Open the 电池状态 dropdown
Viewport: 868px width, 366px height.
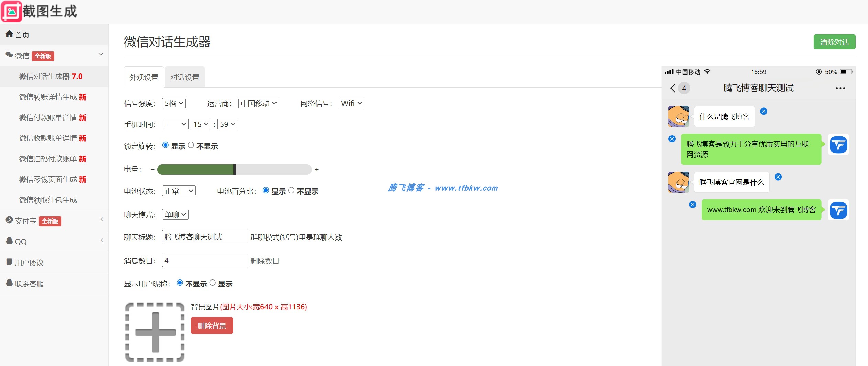coord(179,191)
